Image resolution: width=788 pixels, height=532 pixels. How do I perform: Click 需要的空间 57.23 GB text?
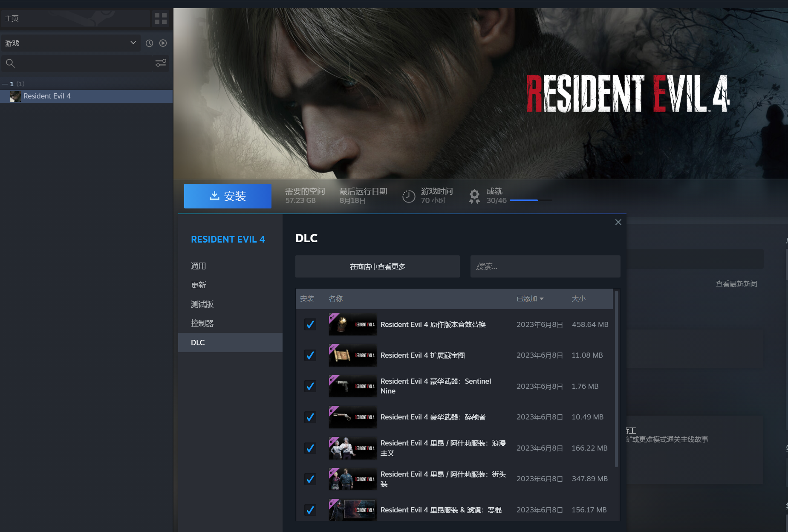click(305, 196)
